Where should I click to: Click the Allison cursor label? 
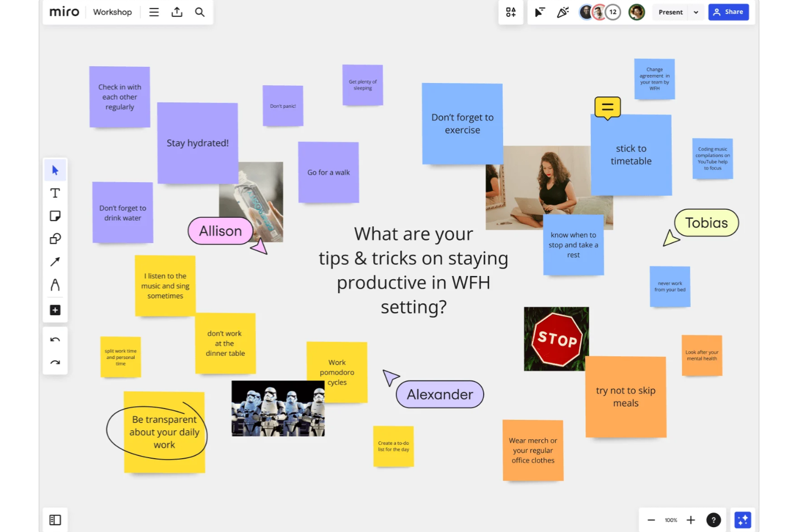tap(221, 231)
